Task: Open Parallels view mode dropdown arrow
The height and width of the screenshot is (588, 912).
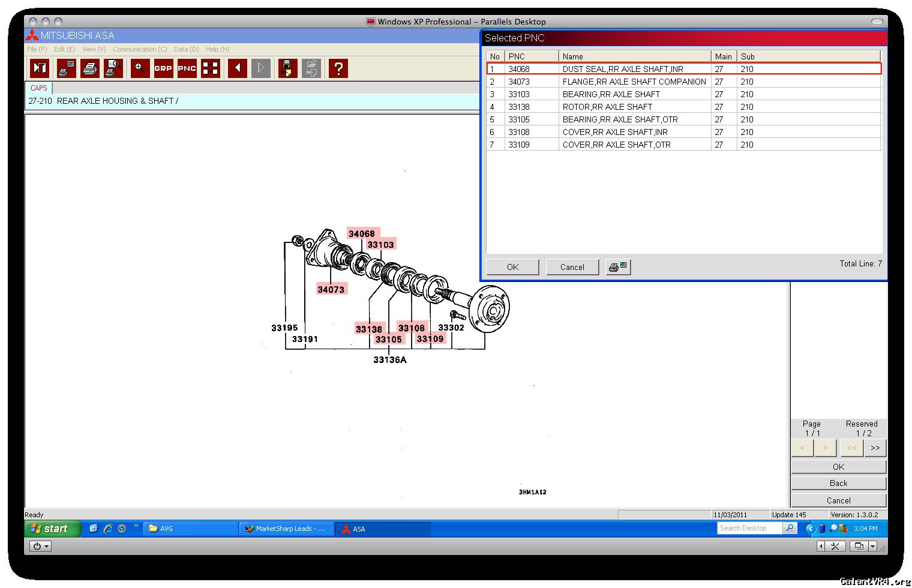Action: tap(872, 546)
